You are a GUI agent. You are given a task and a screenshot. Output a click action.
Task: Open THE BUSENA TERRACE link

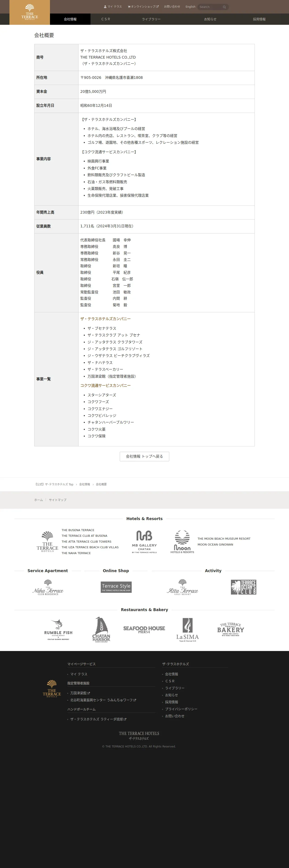pos(78,530)
